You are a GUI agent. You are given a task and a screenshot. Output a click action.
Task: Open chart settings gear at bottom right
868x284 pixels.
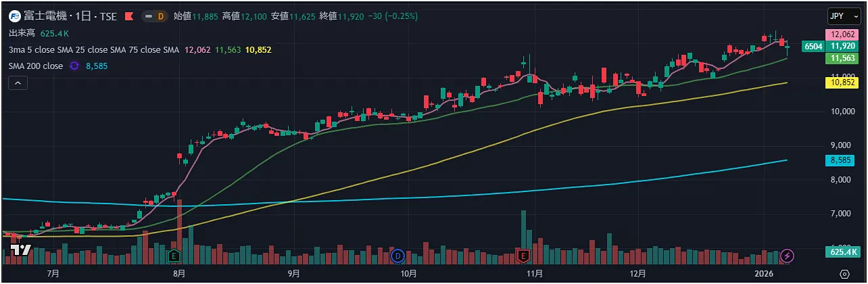(x=844, y=274)
